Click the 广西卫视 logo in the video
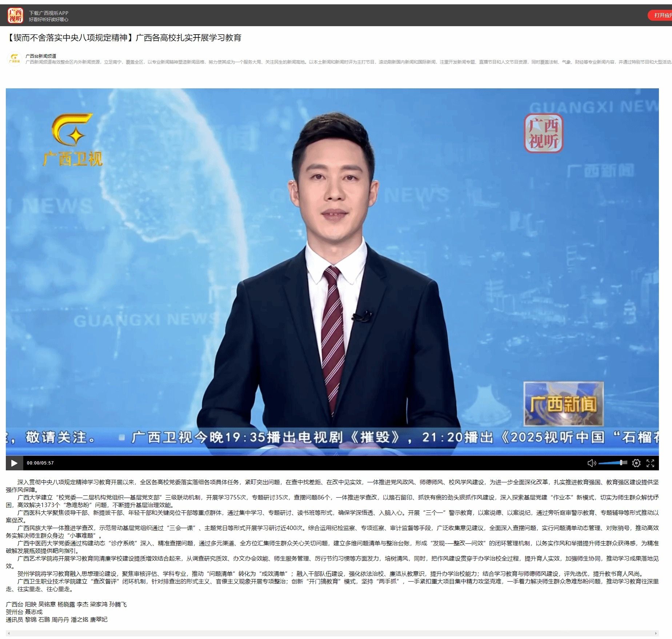 tap(73, 141)
